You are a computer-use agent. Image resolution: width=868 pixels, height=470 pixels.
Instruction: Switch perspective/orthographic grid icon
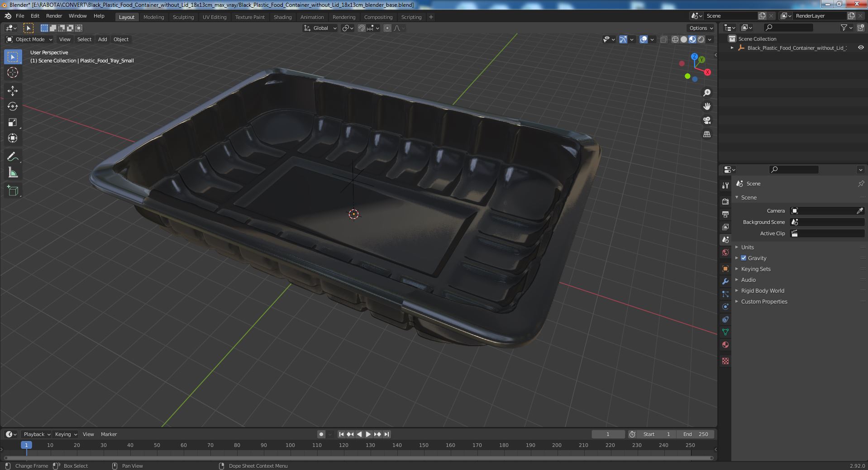click(707, 134)
